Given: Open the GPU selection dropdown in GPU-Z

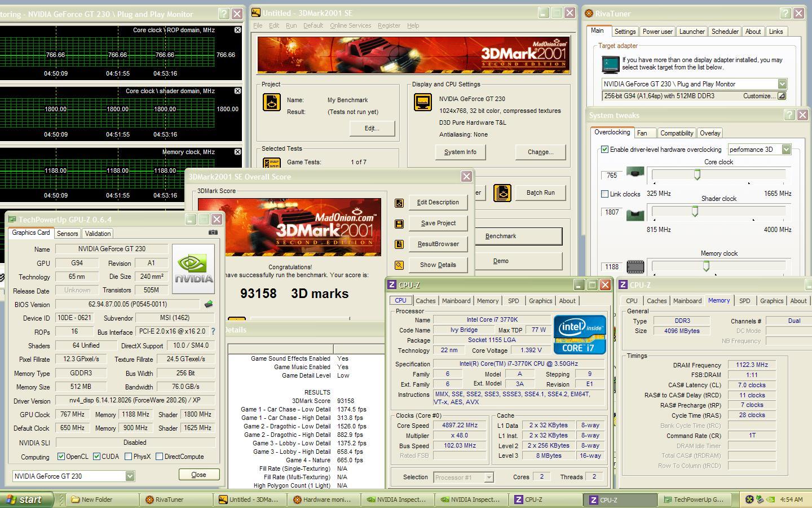Looking at the screenshot, I should [x=130, y=476].
